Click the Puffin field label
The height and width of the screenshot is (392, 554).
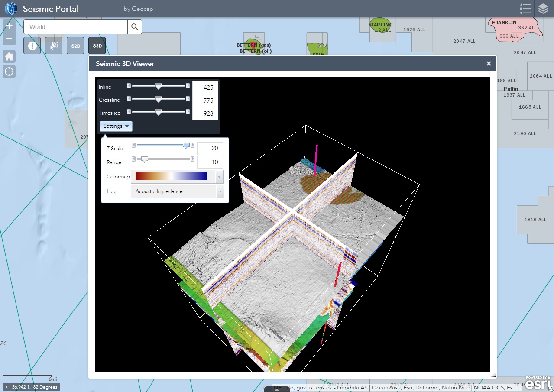click(x=511, y=89)
